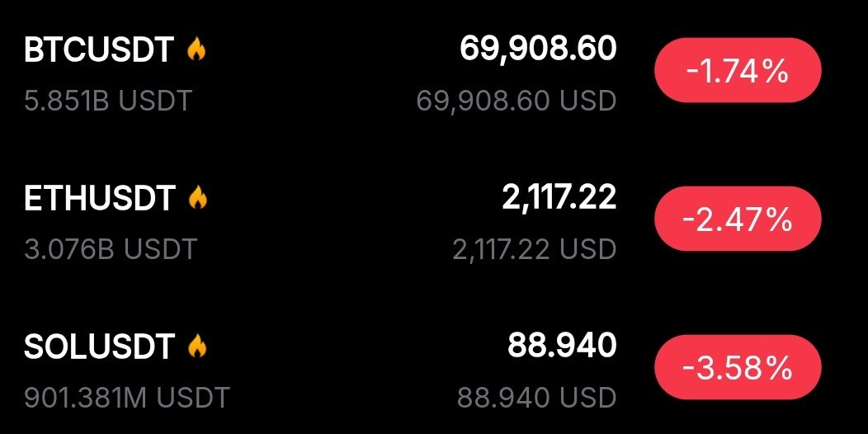868x434 pixels.
Task: Click the 69,908.60 last price in bold
Action: pyautogui.click(x=538, y=49)
